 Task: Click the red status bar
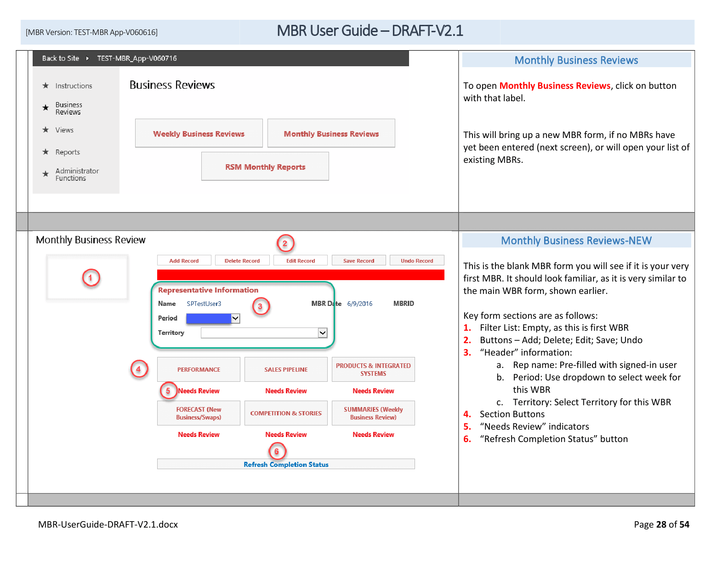point(301,275)
